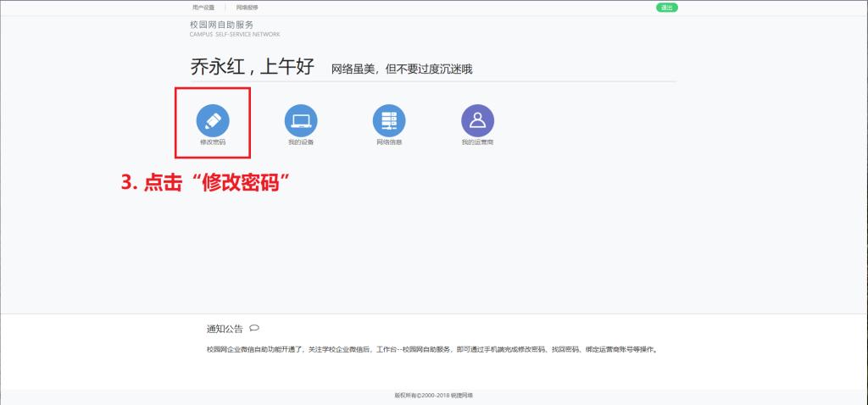Click the footer copyright 2000-2018 text
868x405 pixels.
[x=433, y=395]
